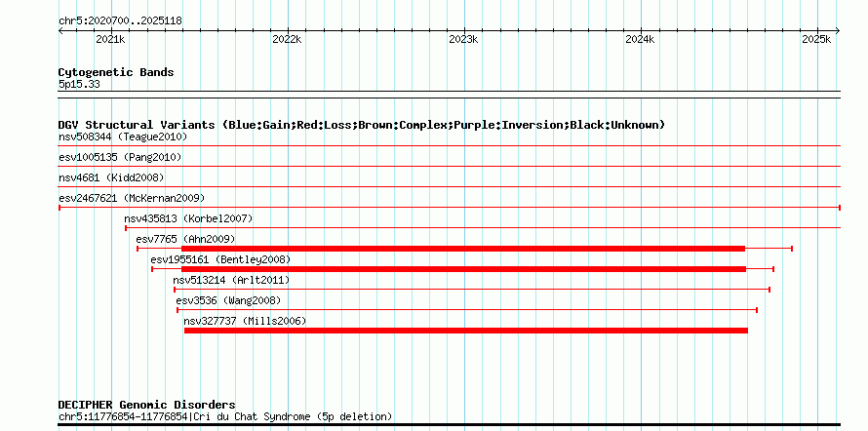Open the DECIPHER Genomic Disorders track title
This screenshot has width=868, height=431.
[146, 405]
